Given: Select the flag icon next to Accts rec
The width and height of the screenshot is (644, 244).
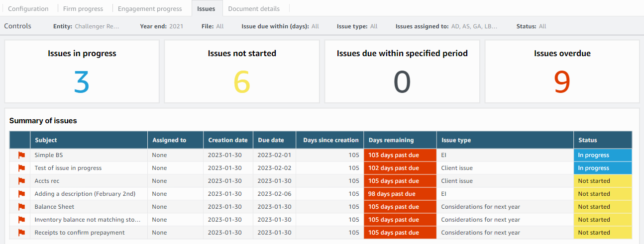Looking at the screenshot, I should 21,181.
